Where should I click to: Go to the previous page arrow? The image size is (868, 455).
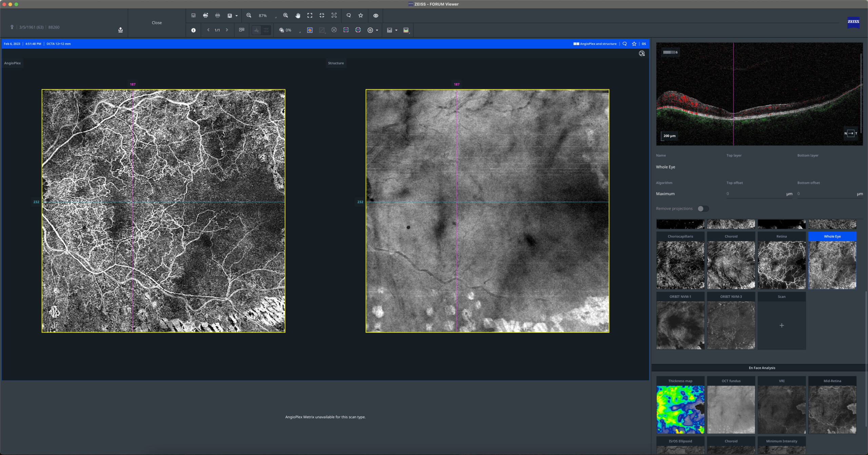pyautogui.click(x=208, y=30)
